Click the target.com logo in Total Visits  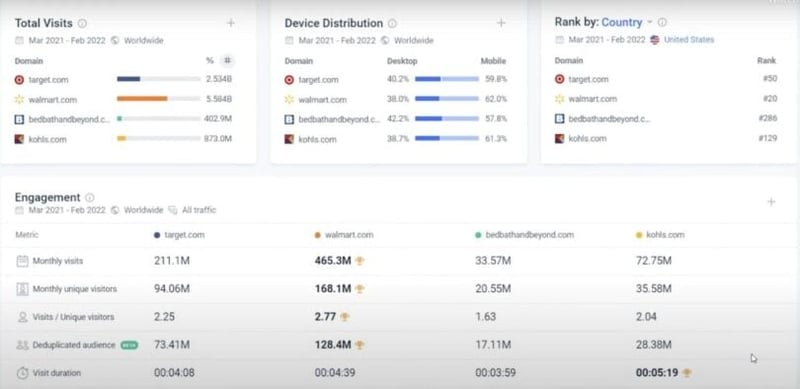[x=19, y=80]
